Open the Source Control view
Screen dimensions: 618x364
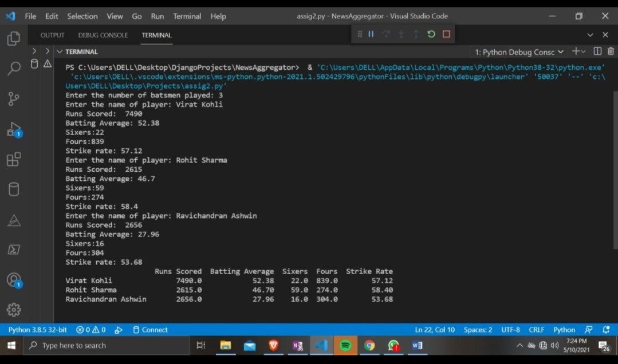14,98
